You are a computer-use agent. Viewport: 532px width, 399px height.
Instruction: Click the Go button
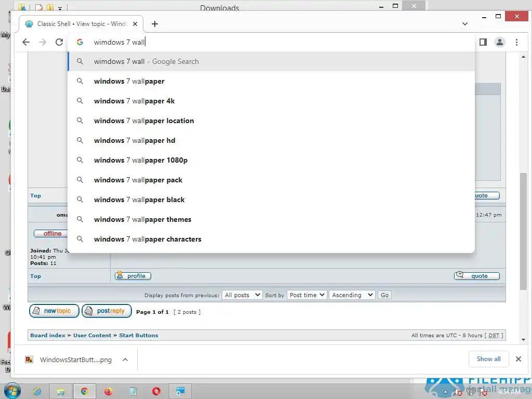384,295
